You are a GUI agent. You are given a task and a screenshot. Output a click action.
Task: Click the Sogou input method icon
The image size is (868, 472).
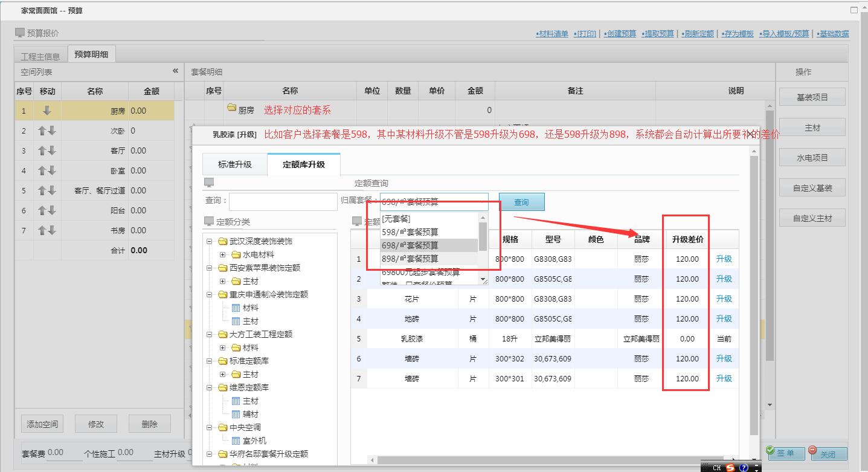pos(730,467)
